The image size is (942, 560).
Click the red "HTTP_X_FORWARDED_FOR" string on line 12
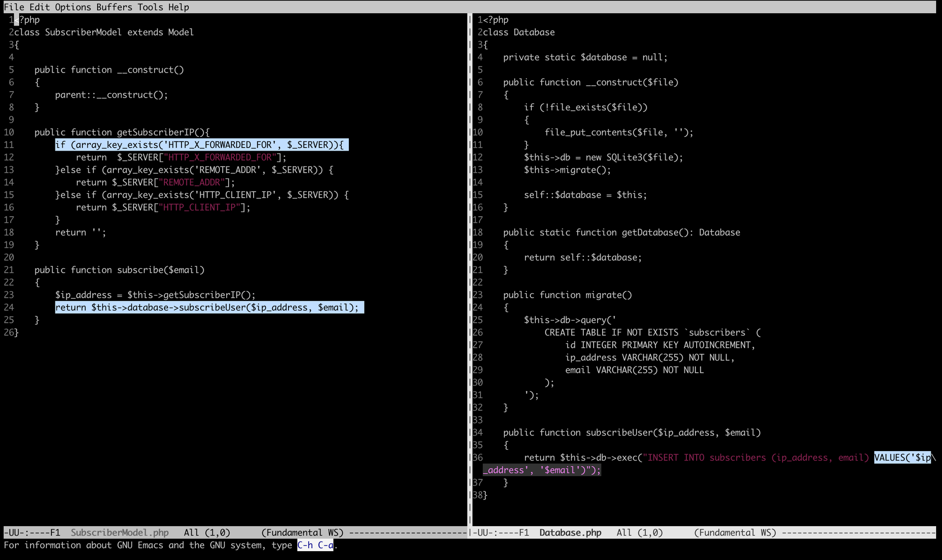(x=220, y=157)
